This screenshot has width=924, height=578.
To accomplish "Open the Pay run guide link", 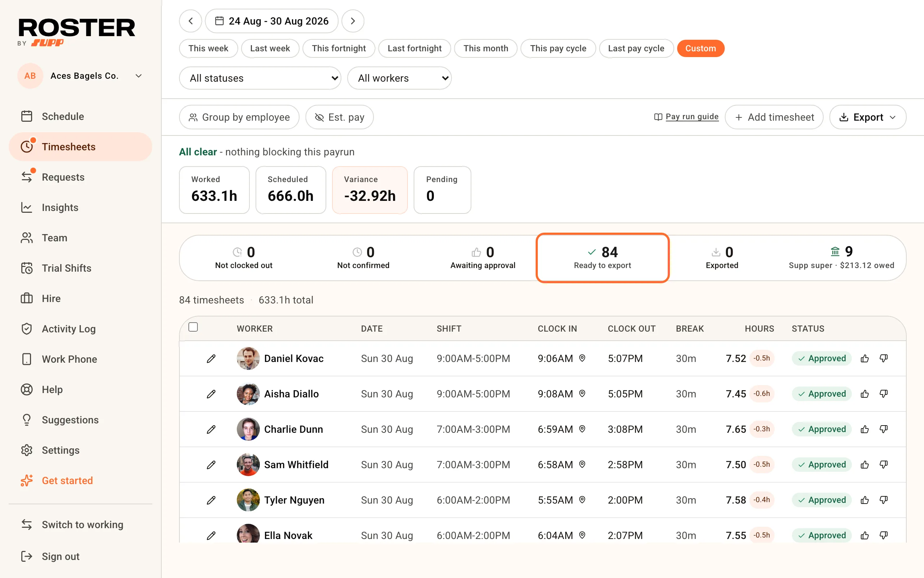I will (686, 117).
